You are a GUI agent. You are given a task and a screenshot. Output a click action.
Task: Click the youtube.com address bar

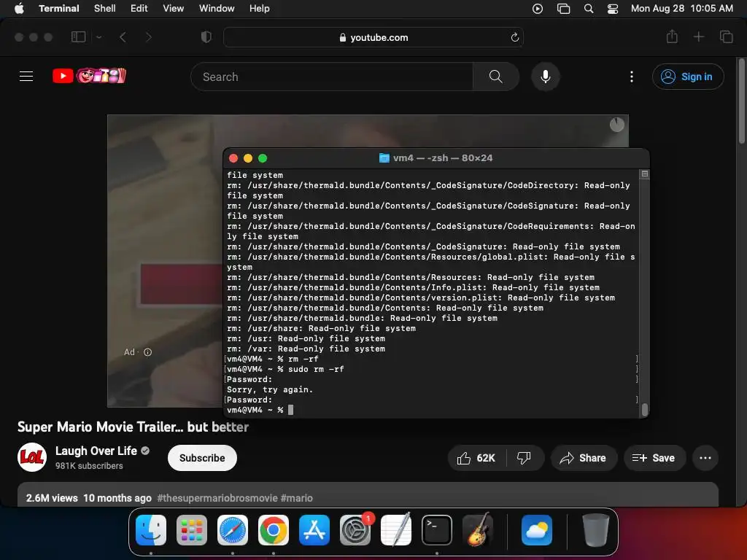pyautogui.click(x=373, y=37)
